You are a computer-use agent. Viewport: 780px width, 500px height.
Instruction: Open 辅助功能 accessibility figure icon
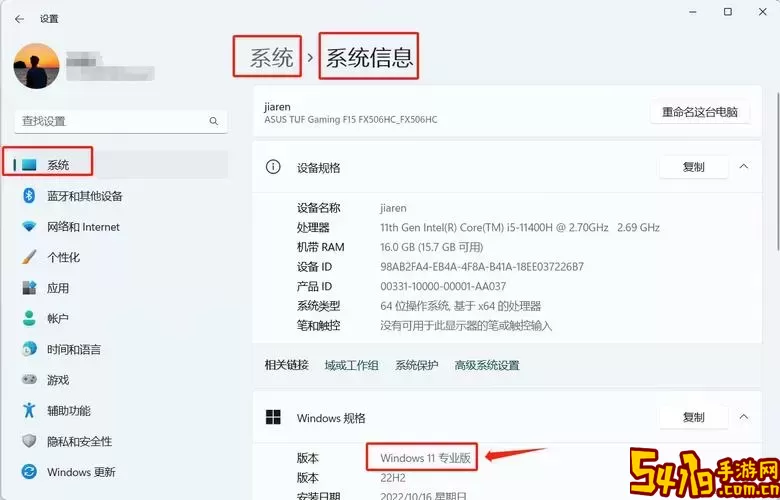(29, 410)
